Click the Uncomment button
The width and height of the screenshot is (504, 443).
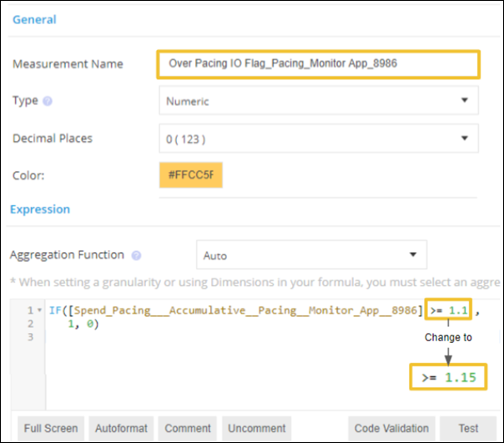256,429
